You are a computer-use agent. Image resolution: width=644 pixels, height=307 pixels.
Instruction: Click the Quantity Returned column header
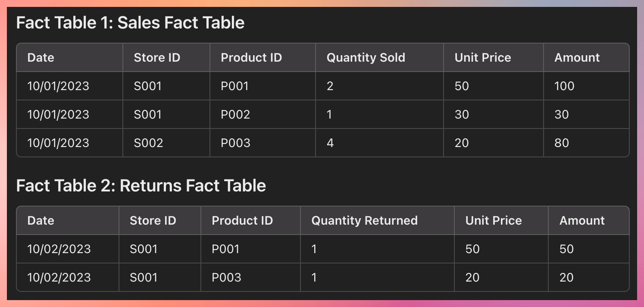364,221
